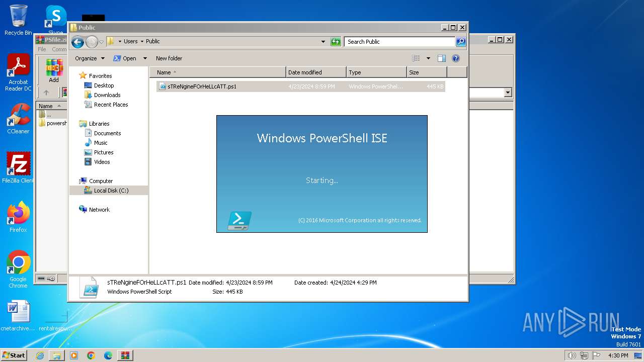Sort by the Size column header

tap(427, 72)
